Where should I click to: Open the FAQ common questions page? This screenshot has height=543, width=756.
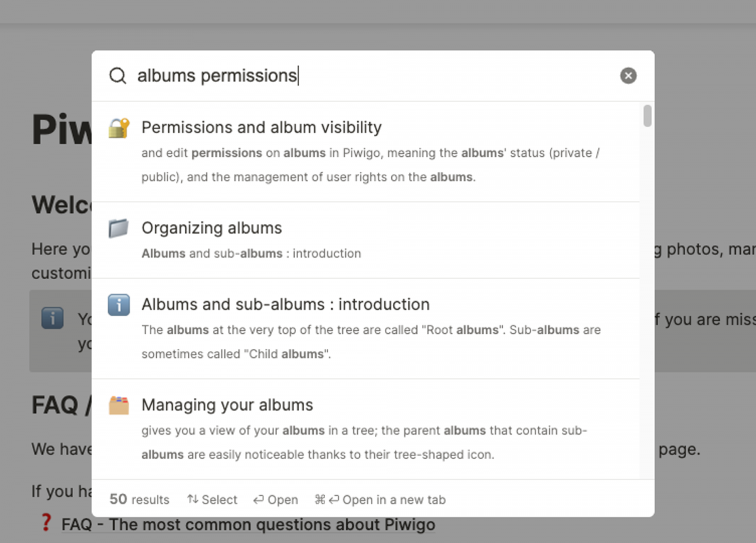(248, 524)
